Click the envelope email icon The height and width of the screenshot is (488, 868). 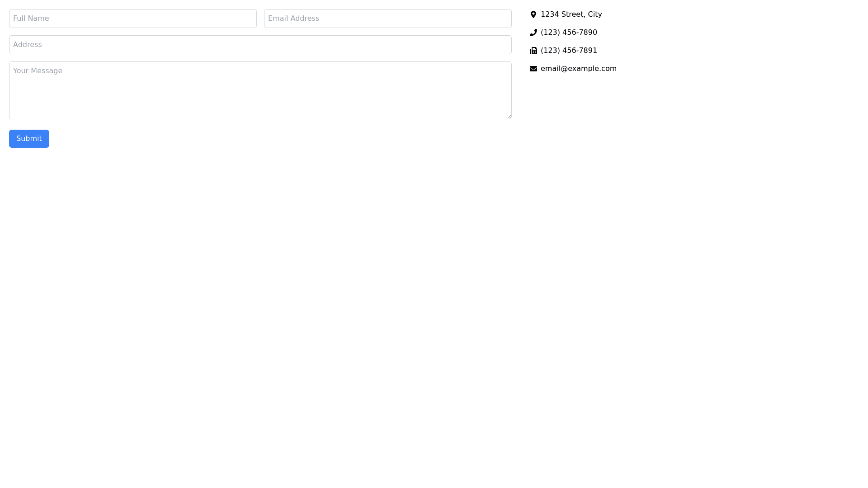coord(533,69)
